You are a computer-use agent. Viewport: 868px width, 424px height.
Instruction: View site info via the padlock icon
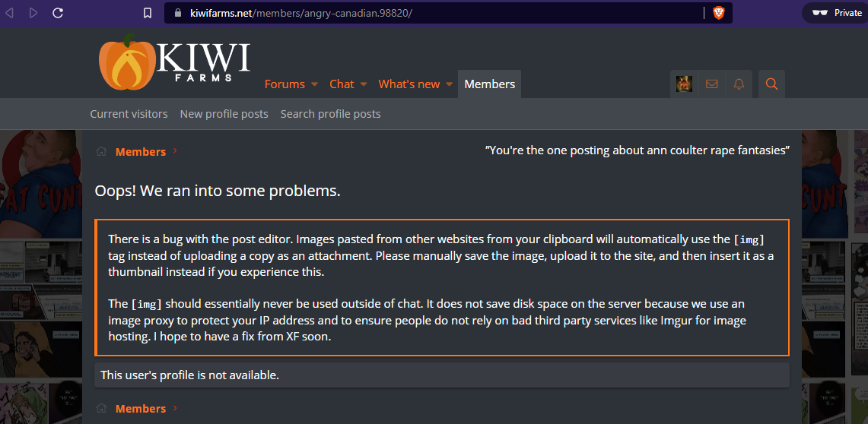(178, 13)
